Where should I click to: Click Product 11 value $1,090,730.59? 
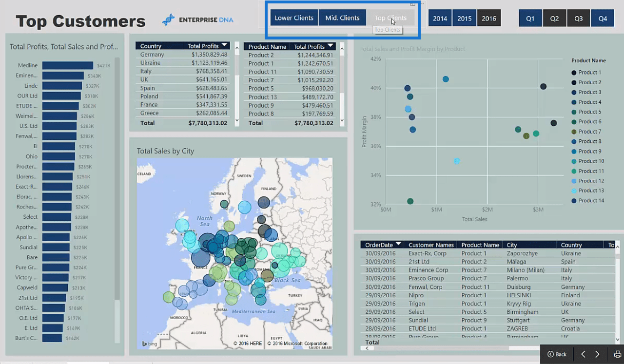click(315, 72)
